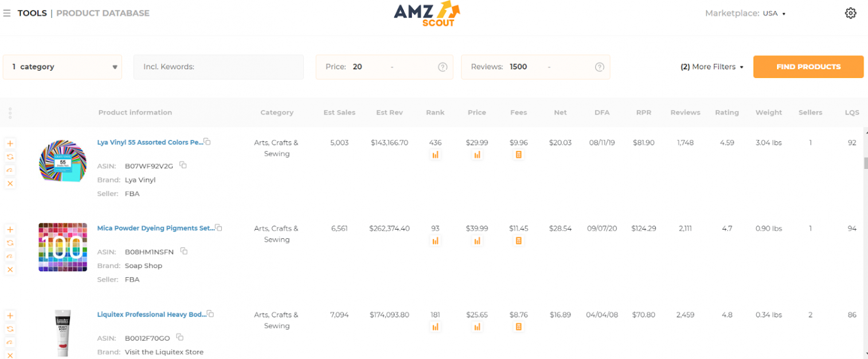Copy the Mica Powder product title
Image resolution: width=868 pixels, height=359 pixels.
(218, 227)
